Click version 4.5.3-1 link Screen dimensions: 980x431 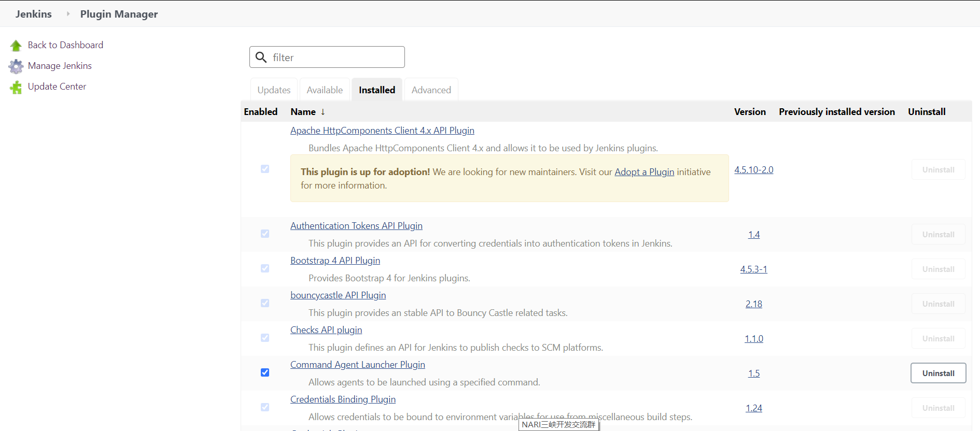(754, 269)
